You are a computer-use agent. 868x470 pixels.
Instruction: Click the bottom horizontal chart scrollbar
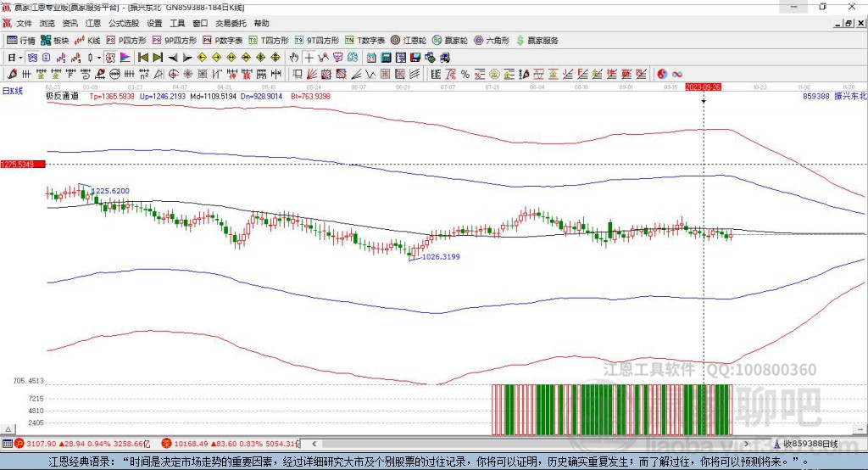pos(531,444)
